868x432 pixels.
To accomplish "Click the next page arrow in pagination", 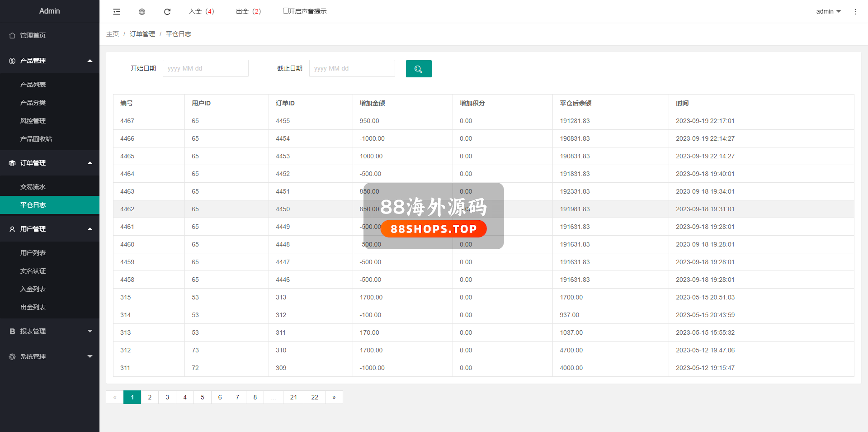I will point(334,397).
